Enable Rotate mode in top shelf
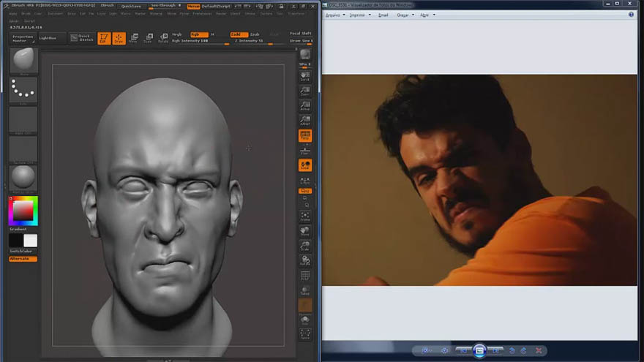Image resolution: width=644 pixels, height=362 pixels. click(x=163, y=38)
